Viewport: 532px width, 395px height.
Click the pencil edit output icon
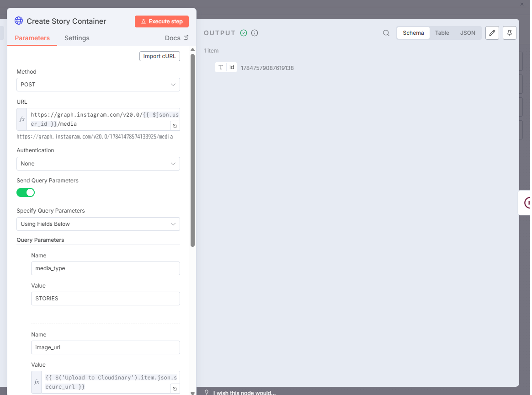pyautogui.click(x=492, y=33)
